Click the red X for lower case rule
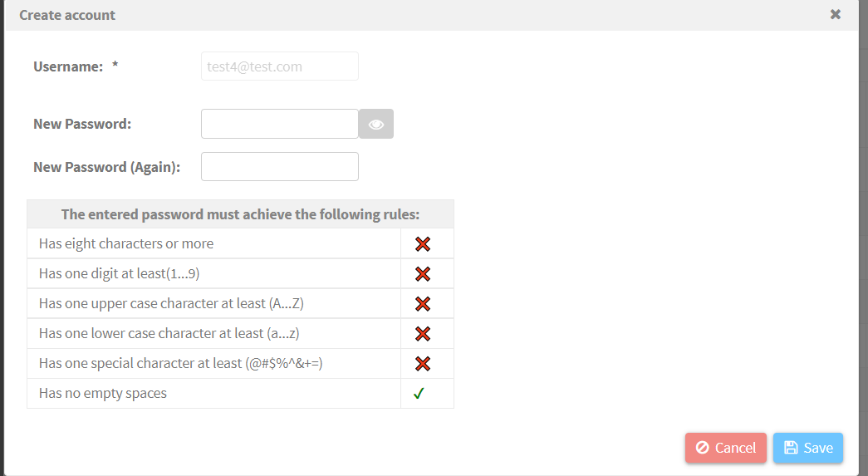The height and width of the screenshot is (476, 868). (x=423, y=334)
